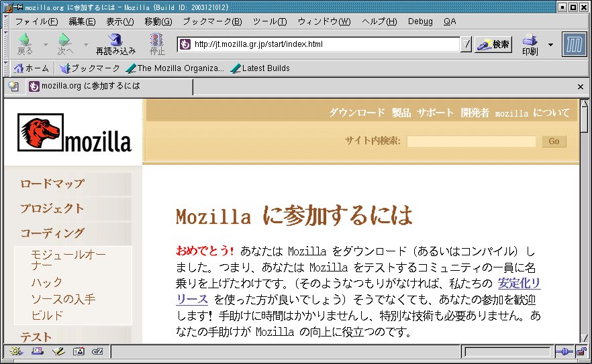Screen dimensions: 592x364
Task: Open Address Book icon in status bar
Action: pyautogui.click(x=79, y=351)
